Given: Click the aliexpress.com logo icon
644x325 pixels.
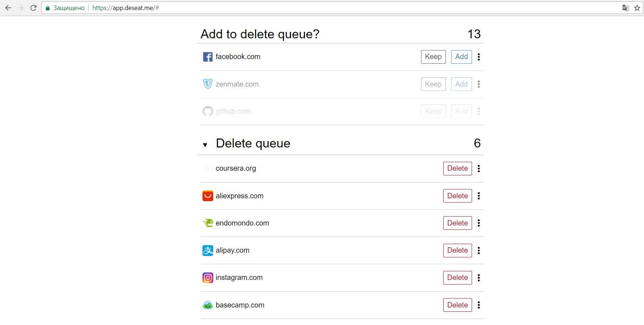Looking at the screenshot, I should pos(207,196).
